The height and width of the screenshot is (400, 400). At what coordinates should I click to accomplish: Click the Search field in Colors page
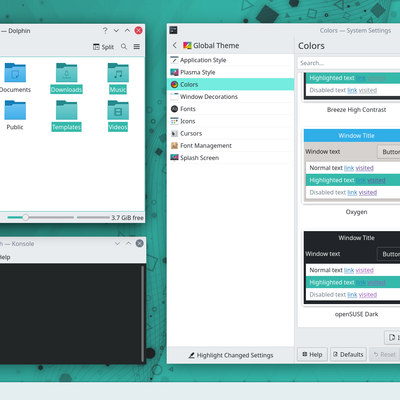tap(349, 63)
